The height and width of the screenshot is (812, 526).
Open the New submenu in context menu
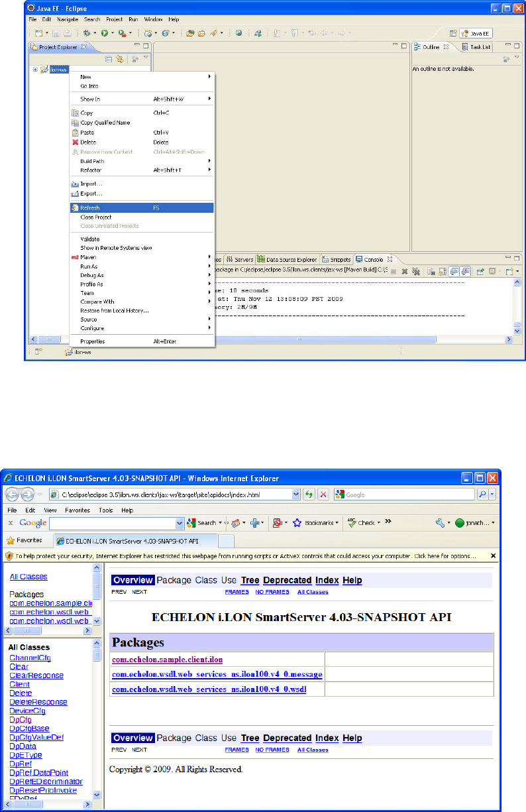click(142, 77)
